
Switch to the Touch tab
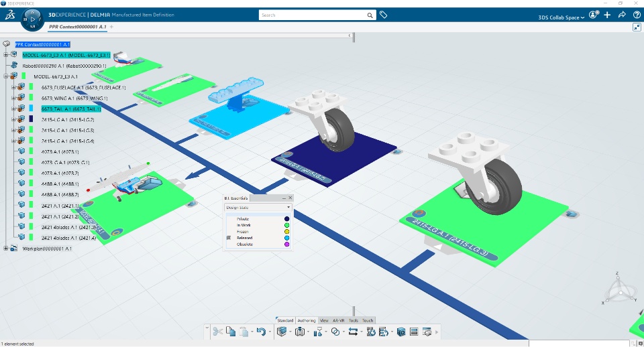pyautogui.click(x=368, y=320)
